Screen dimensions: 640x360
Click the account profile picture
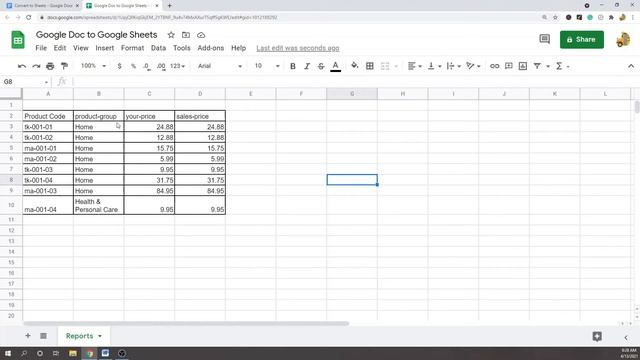coord(623,40)
